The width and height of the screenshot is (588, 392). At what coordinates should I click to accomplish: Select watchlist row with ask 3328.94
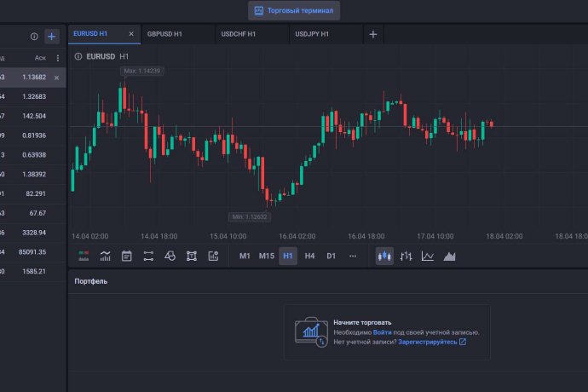[x=33, y=233]
